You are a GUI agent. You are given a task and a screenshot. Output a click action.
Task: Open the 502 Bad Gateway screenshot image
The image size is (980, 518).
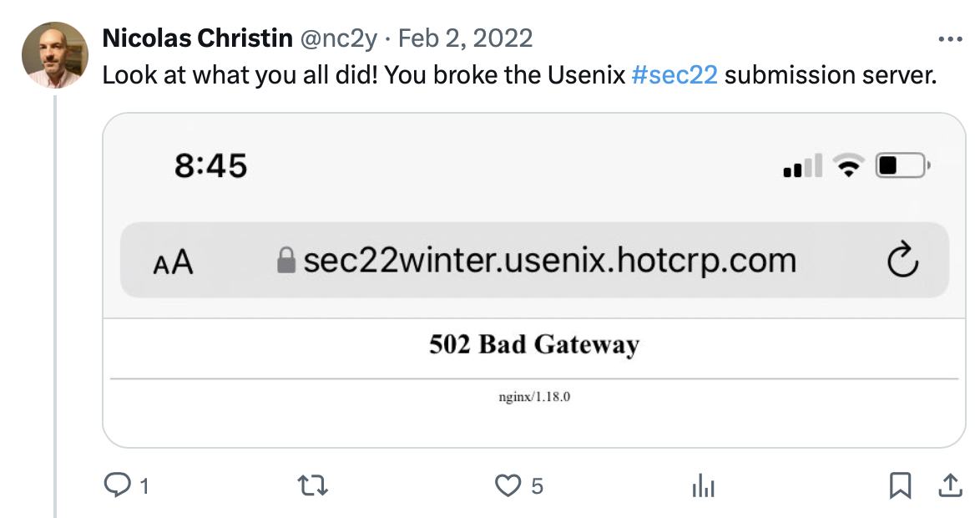pos(534,359)
